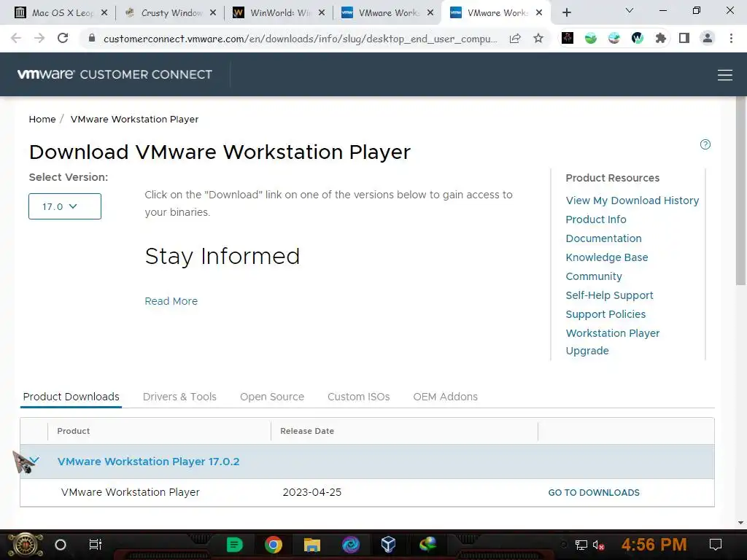Open the Extensions puzzle piece icon
This screenshot has height=560, width=747.
pyautogui.click(x=661, y=38)
